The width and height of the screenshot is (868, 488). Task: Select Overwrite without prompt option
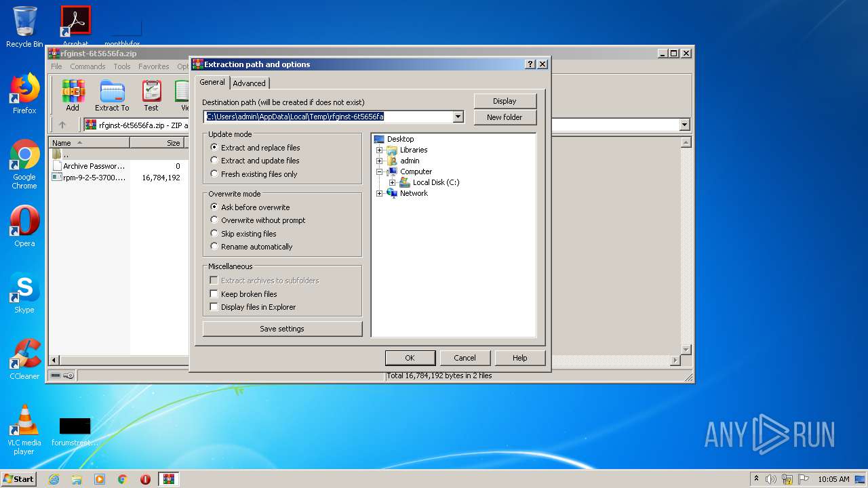(258, 220)
